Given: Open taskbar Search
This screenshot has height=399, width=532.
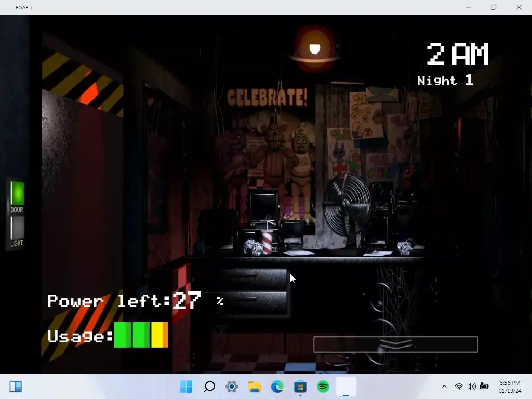Looking at the screenshot, I should (x=209, y=387).
